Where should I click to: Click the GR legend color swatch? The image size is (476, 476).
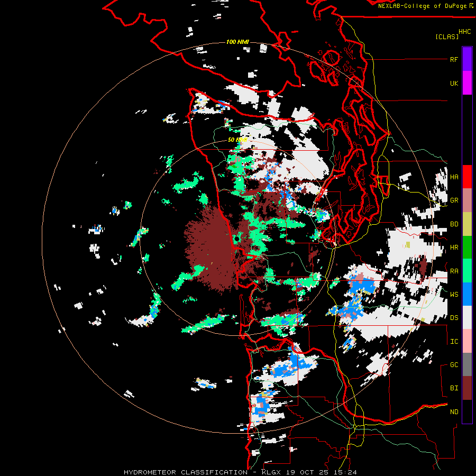click(467, 200)
